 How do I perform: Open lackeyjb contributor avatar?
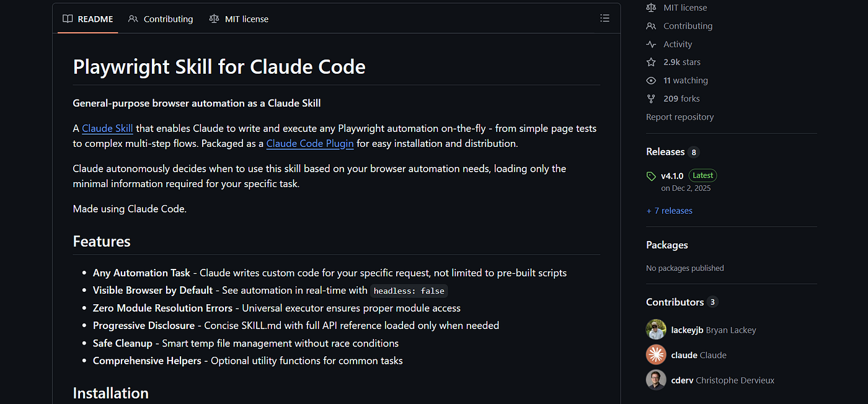point(656,330)
